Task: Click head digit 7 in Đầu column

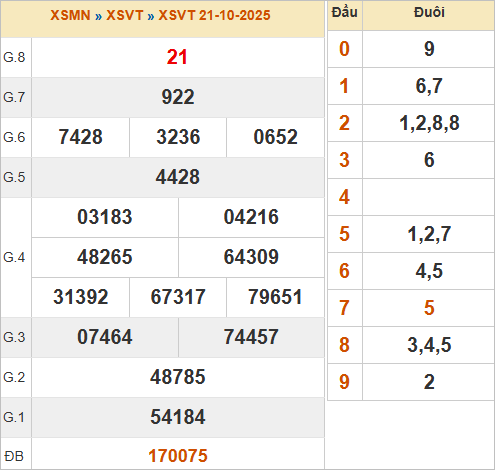Action: coord(344,308)
